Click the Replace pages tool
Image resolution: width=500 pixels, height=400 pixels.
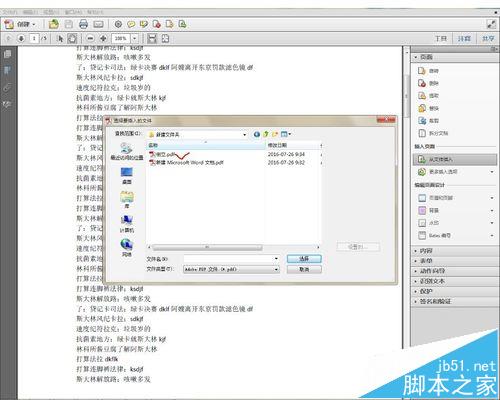(x=429, y=108)
